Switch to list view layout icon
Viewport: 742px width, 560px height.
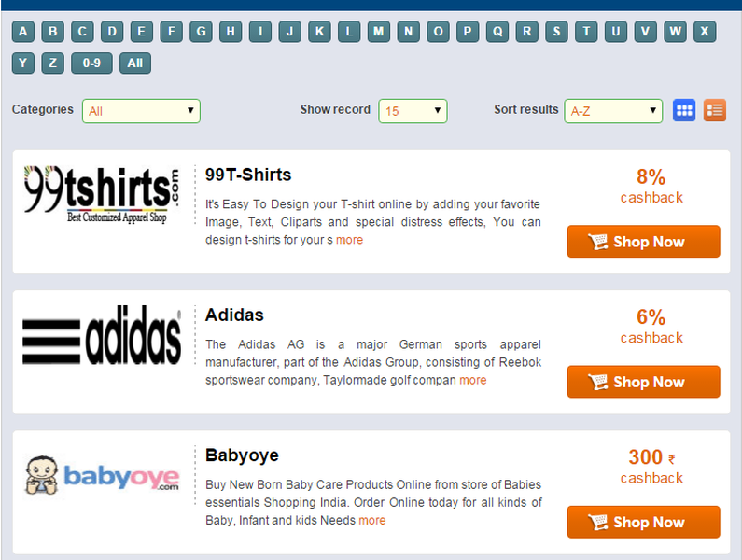click(x=715, y=110)
